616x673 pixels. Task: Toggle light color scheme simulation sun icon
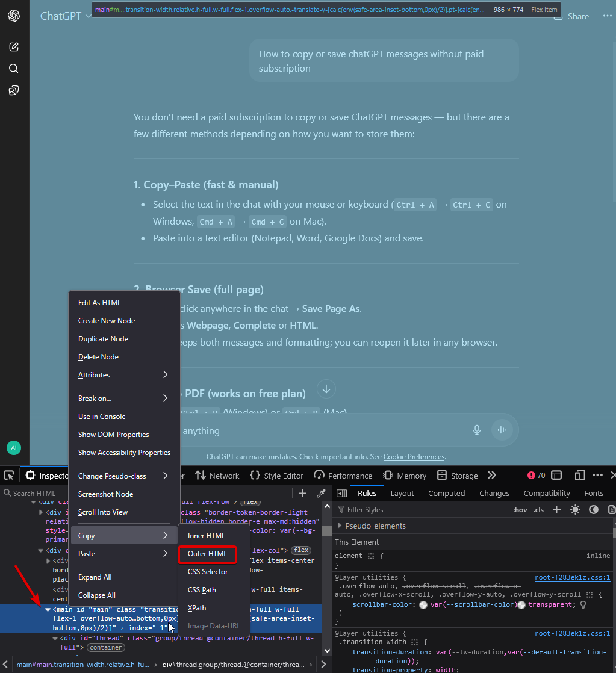575,509
